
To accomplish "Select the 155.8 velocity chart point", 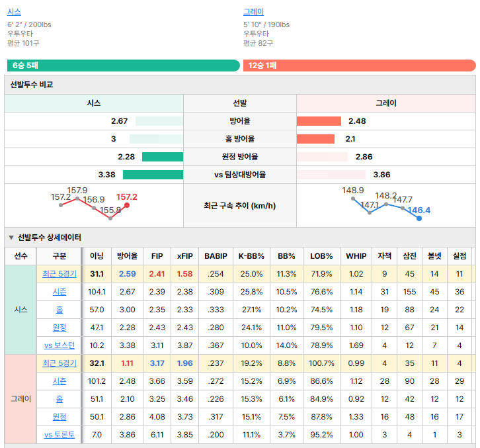I will coord(110,218).
